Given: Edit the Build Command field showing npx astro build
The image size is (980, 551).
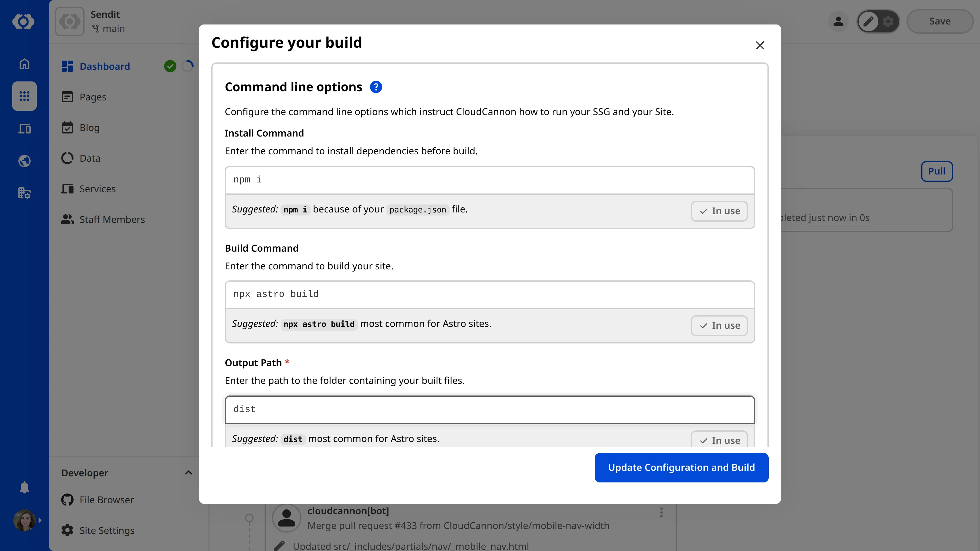Looking at the screenshot, I should pos(490,294).
